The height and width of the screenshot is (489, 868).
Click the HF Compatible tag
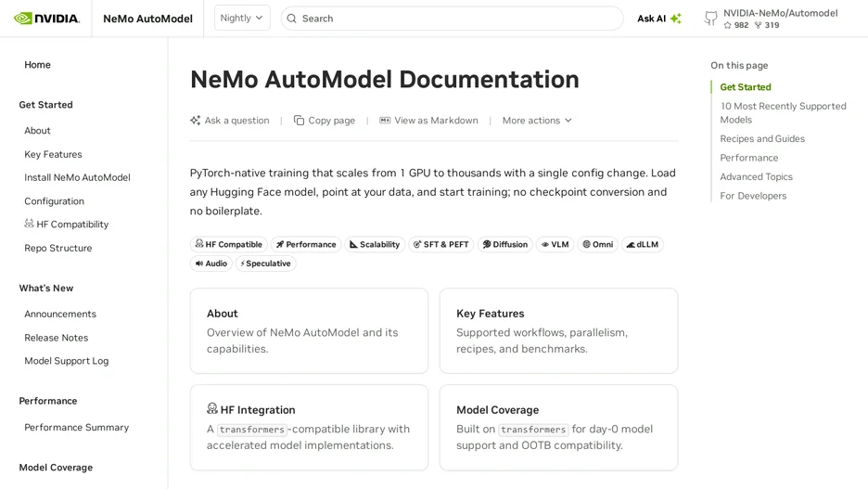tap(229, 244)
